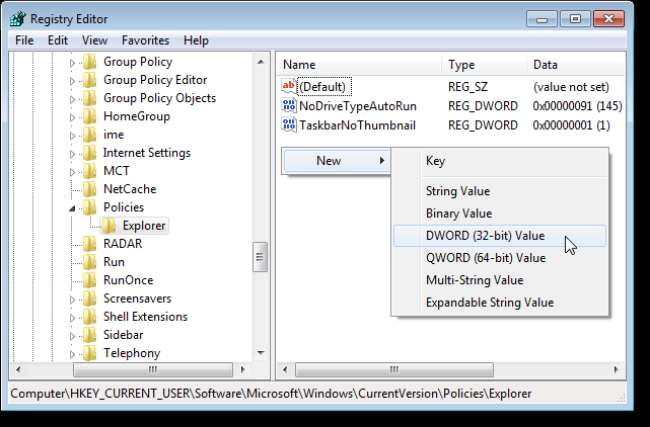This screenshot has width=650, height=427.
Task: Click the Group Policy folder icon
Action: tap(90, 62)
